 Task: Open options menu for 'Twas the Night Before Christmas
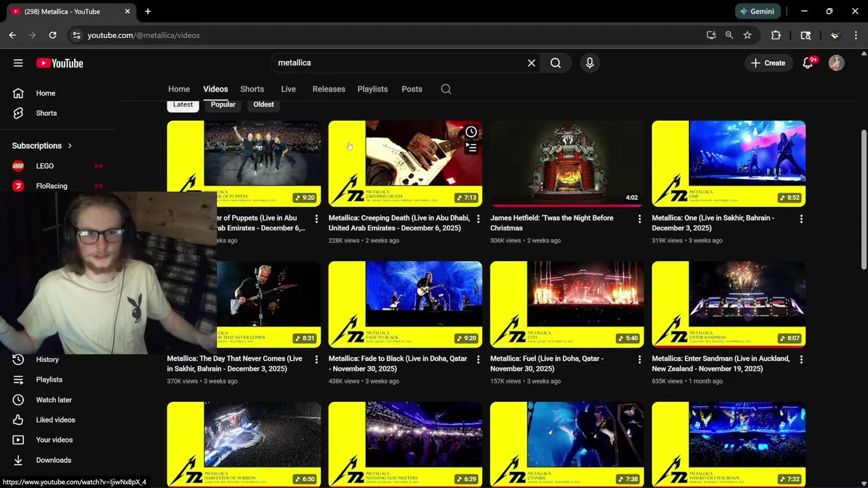[639, 219]
